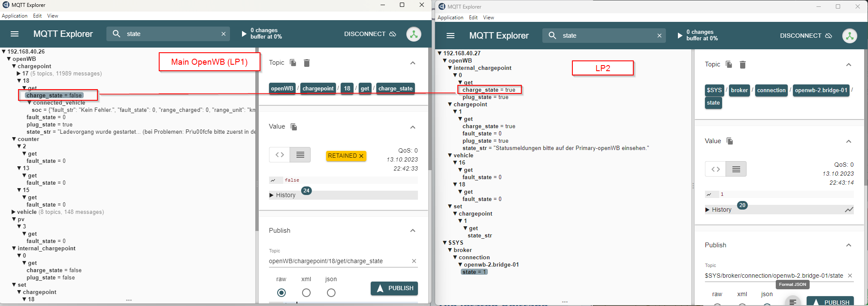Click broker topic chip in right window
The width and height of the screenshot is (868, 306).
click(x=739, y=90)
